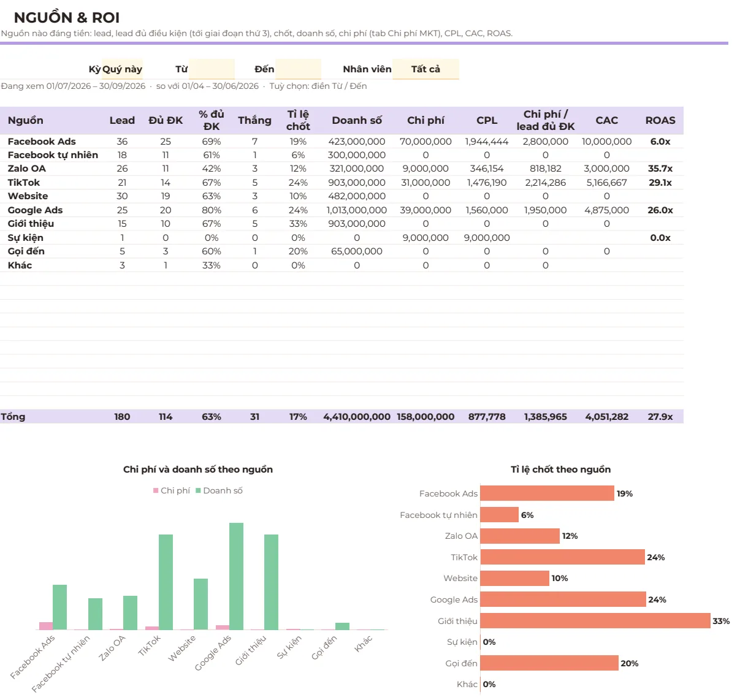Select the "Doanh số" column header

[357, 120]
